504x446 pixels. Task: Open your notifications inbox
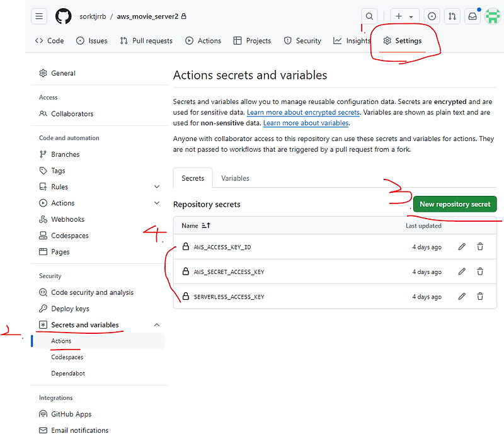[472, 16]
